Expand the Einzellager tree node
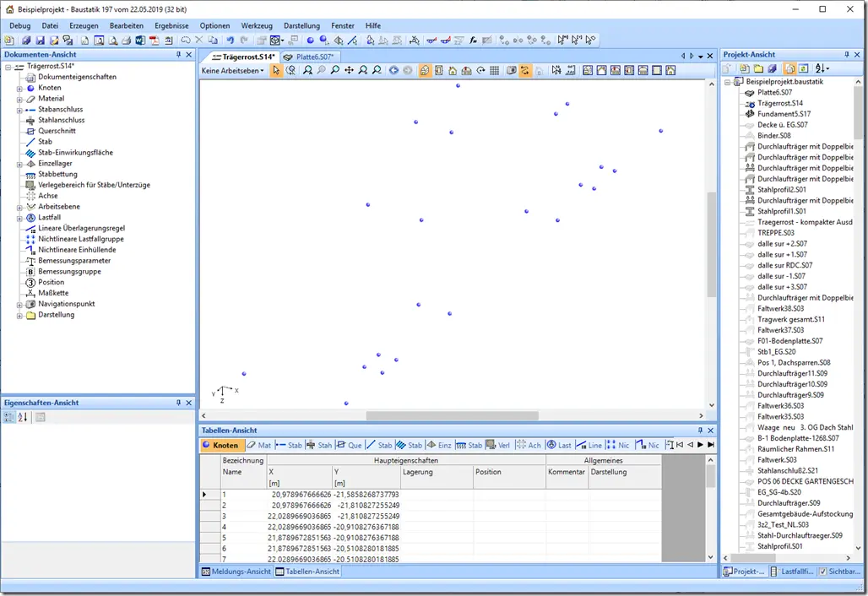This screenshot has height=596, width=868. pyautogui.click(x=19, y=165)
